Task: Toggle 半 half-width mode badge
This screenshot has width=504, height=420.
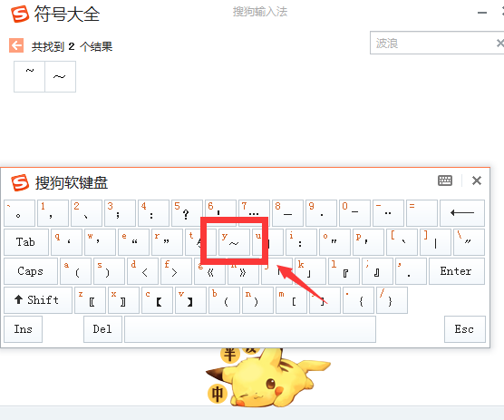Action: tap(229, 355)
